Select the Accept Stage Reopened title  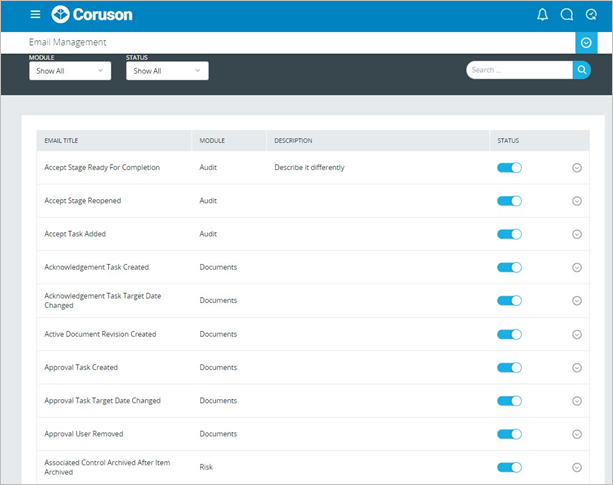pos(82,200)
